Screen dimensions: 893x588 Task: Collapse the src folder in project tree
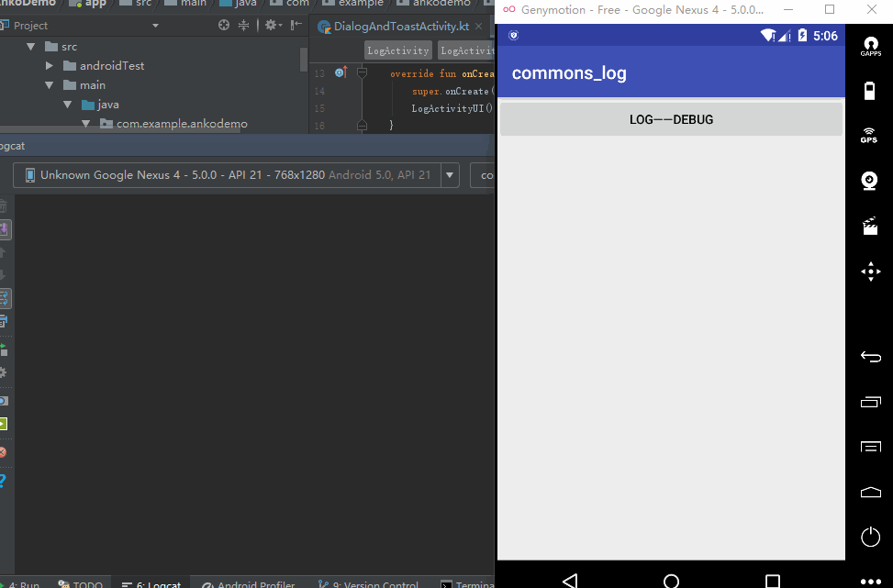click(x=31, y=47)
